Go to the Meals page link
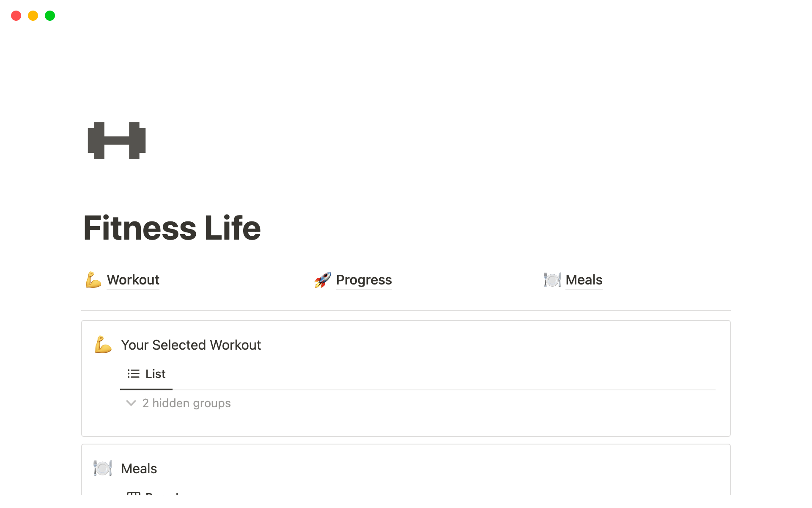The height and width of the screenshot is (508, 812). pos(584,280)
